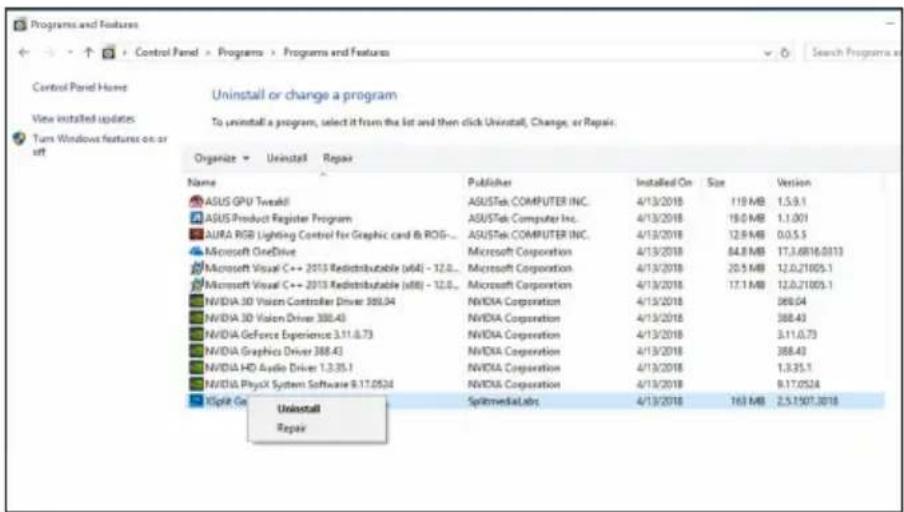Viewport: 904px width, 512px height.
Task: Click the NVIDIA 3D Vision Driver icon
Action: pyautogui.click(x=197, y=318)
